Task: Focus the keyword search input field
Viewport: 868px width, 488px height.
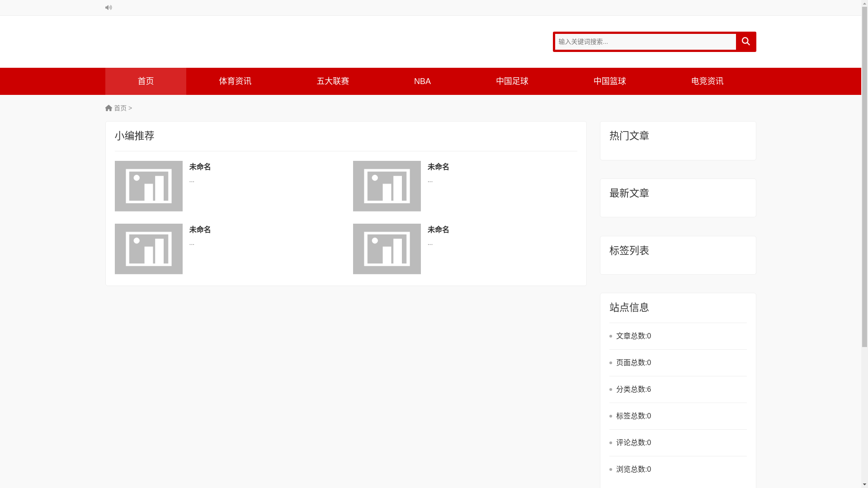Action: coord(645,42)
